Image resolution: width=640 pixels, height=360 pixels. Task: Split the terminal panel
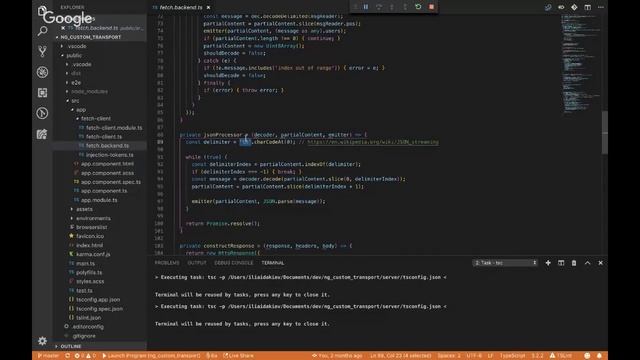[561, 263]
